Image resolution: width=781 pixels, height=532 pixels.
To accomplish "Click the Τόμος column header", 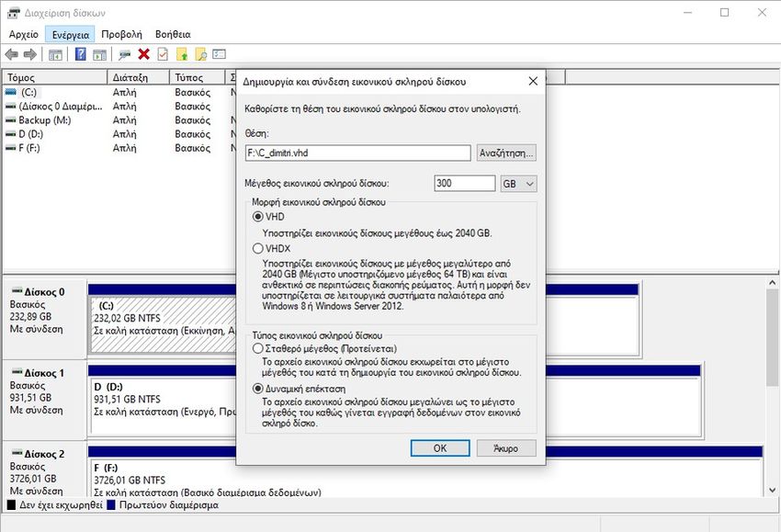I will (x=55, y=78).
